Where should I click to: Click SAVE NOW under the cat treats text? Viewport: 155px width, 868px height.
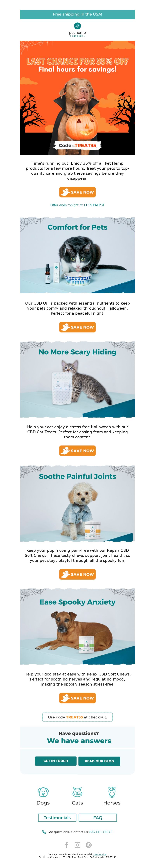(x=77, y=451)
